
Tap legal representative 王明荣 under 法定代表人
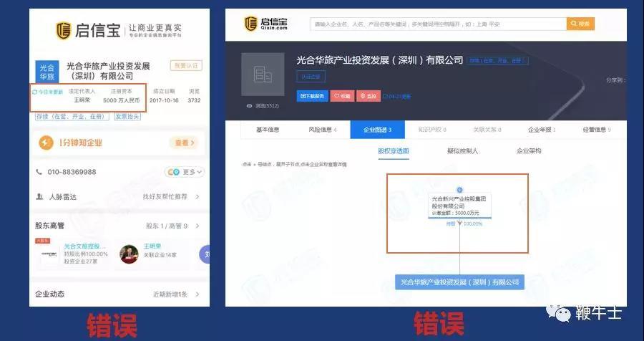pos(82,100)
